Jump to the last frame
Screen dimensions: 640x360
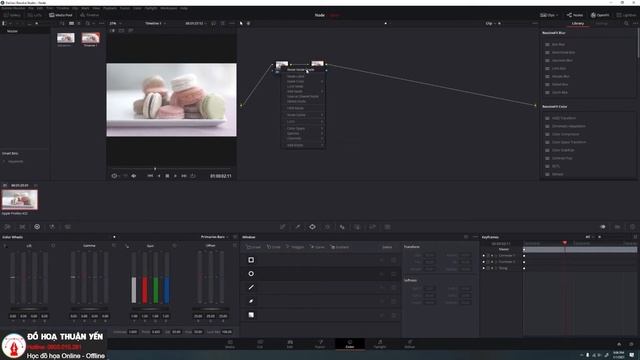(x=184, y=176)
